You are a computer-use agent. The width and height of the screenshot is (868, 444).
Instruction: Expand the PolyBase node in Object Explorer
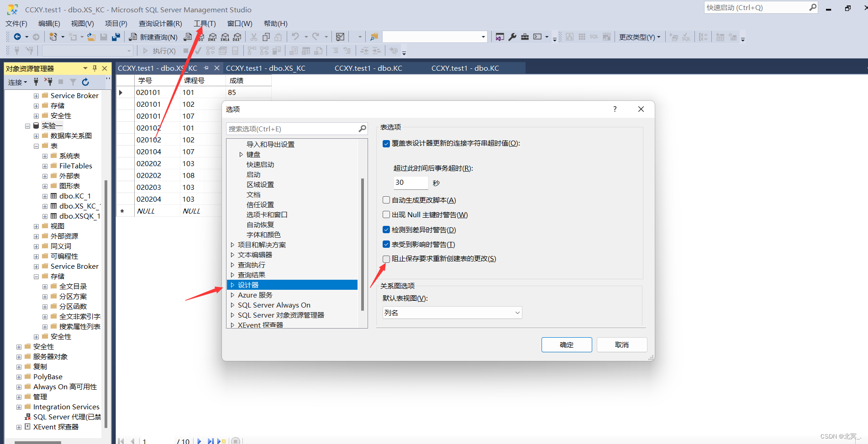click(19, 377)
